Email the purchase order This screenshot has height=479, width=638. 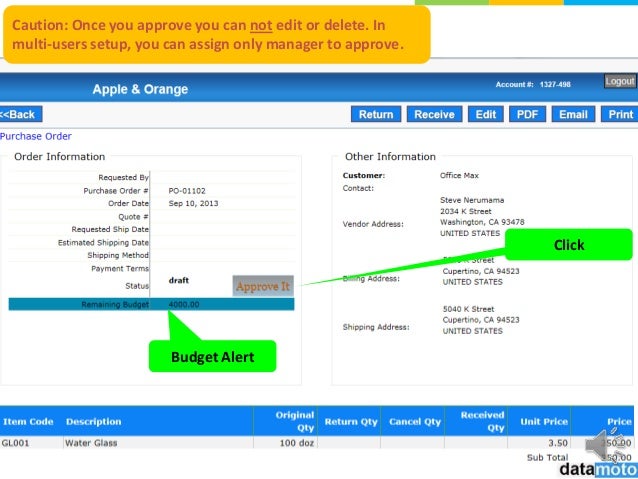(573, 114)
